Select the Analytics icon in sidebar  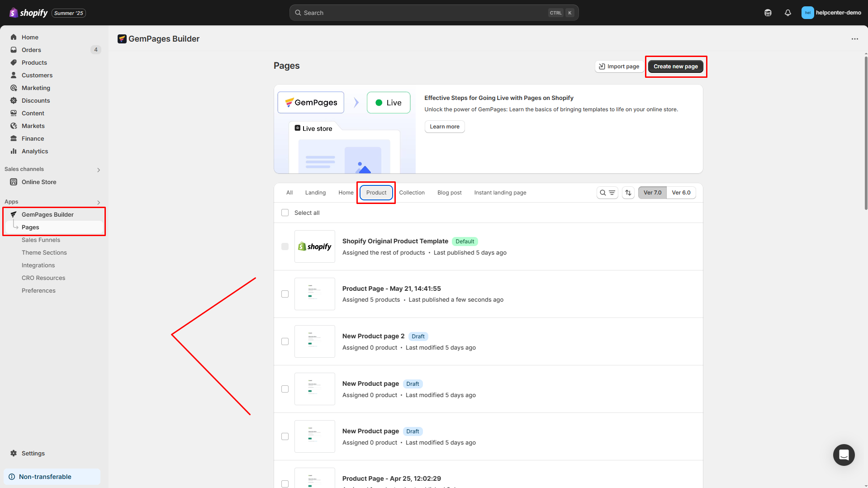[14, 151]
